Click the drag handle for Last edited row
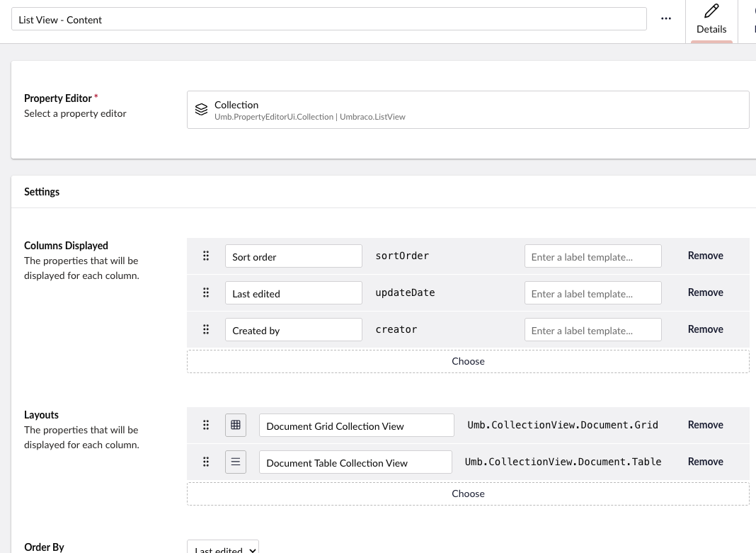The height and width of the screenshot is (553, 756). (206, 293)
